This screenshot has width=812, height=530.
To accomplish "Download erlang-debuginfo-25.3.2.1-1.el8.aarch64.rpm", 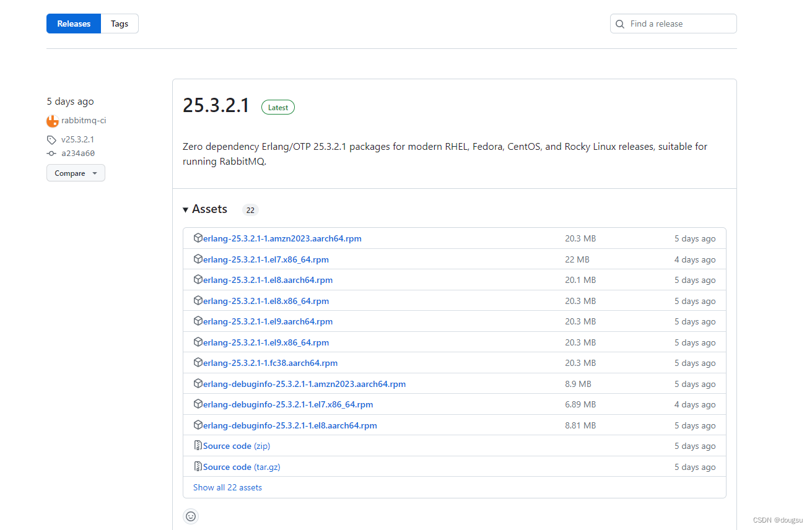I will click(290, 425).
